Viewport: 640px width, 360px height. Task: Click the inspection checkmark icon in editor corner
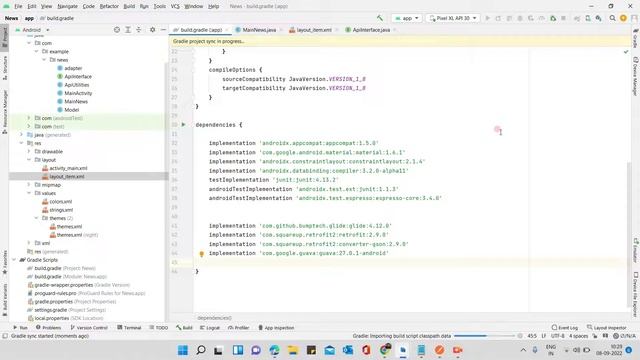pyautogui.click(x=626, y=52)
